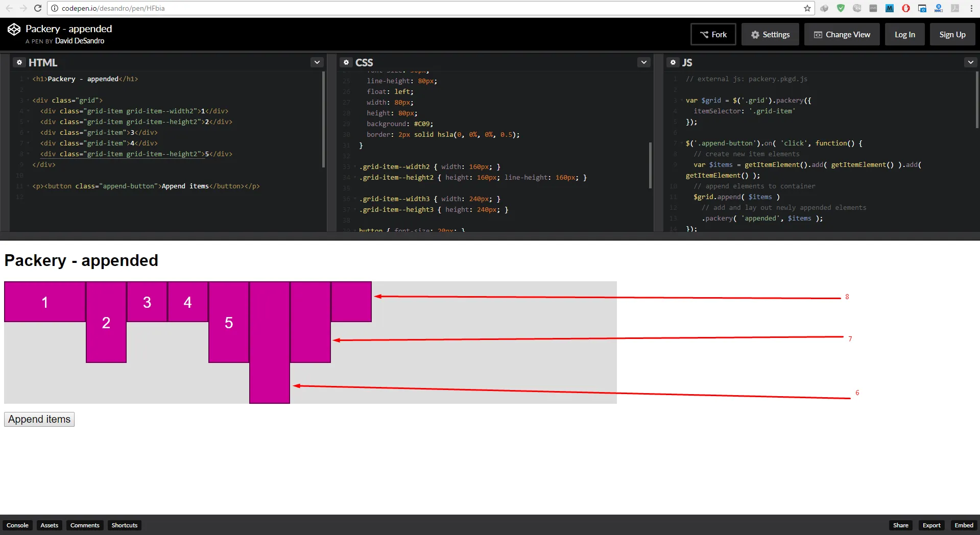The width and height of the screenshot is (980, 535).
Task: Click the magenta grid item labeled 4
Action: pos(188,302)
